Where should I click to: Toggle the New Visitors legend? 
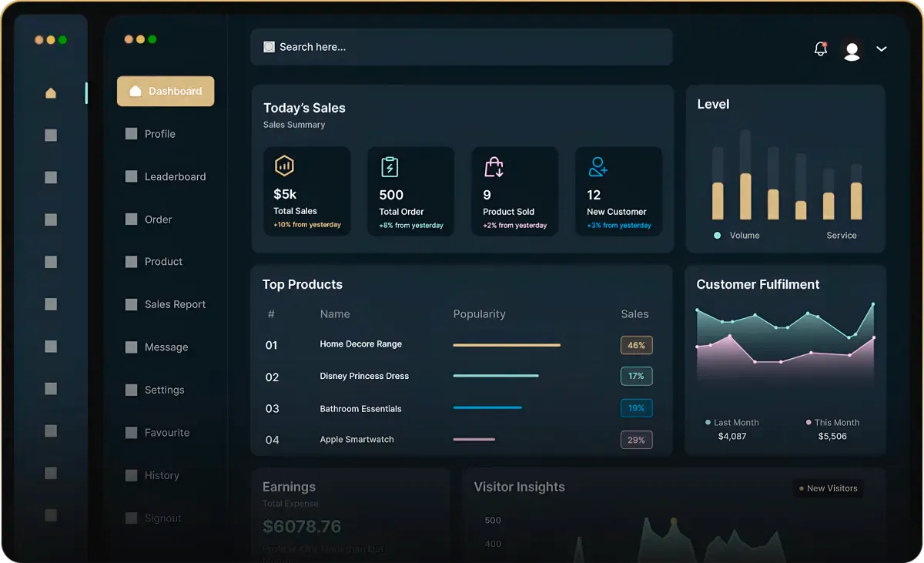coord(828,488)
